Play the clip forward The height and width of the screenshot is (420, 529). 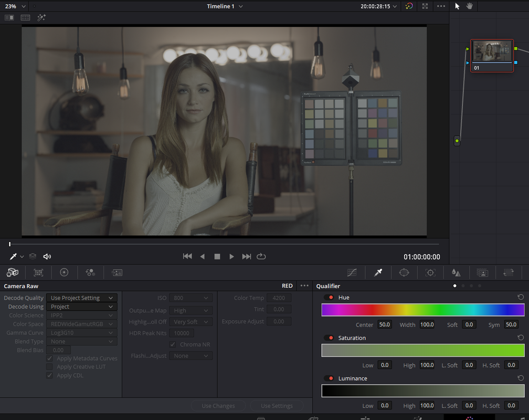(231, 257)
